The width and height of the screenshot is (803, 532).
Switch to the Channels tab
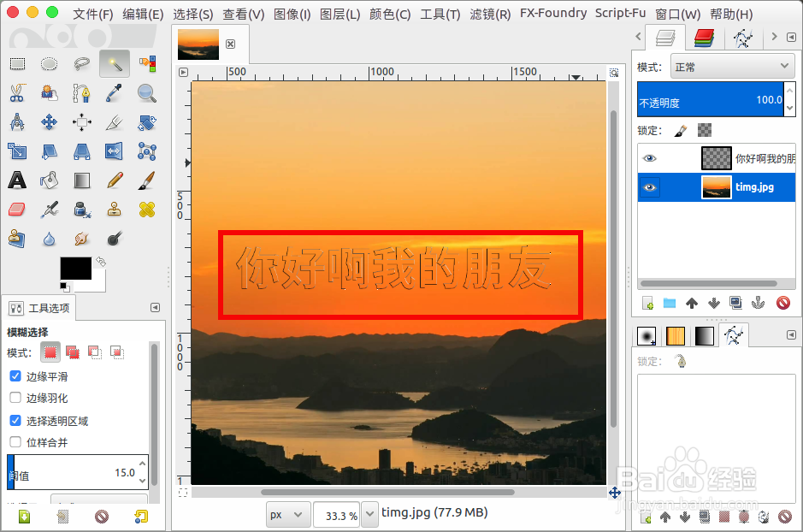coord(704,38)
